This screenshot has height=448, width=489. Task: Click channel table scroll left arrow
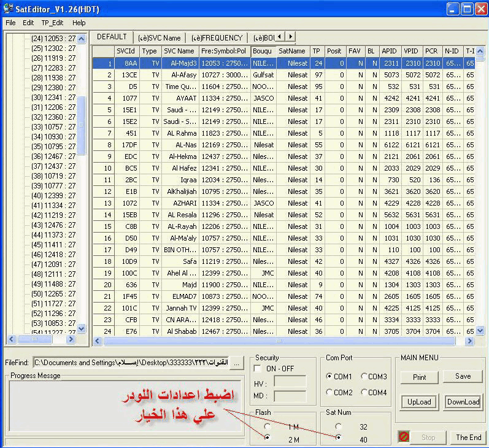tap(98, 341)
